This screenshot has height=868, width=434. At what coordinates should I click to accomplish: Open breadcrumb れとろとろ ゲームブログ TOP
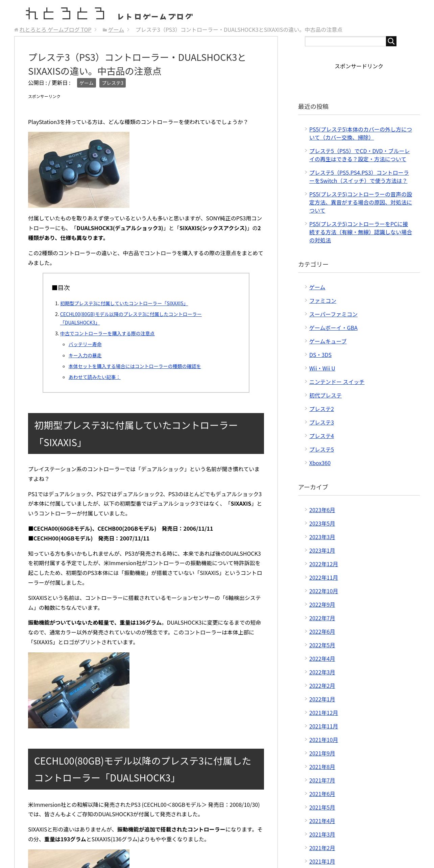coord(55,30)
